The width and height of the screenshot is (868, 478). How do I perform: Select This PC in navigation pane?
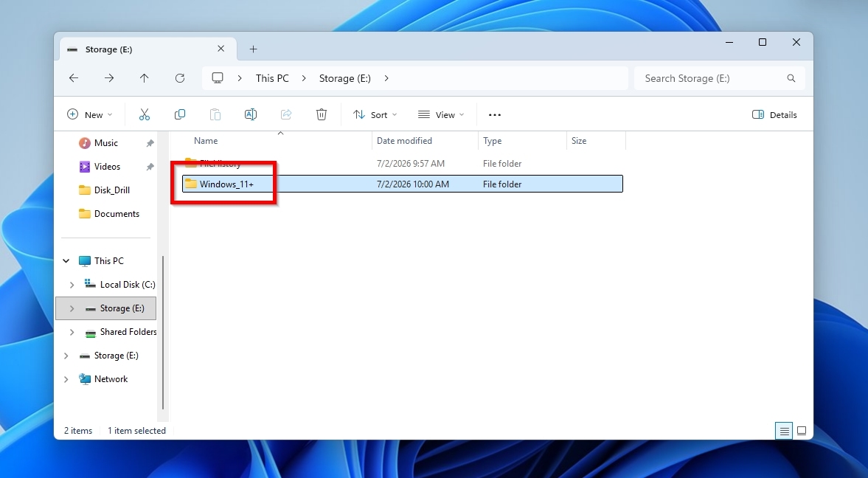109,261
